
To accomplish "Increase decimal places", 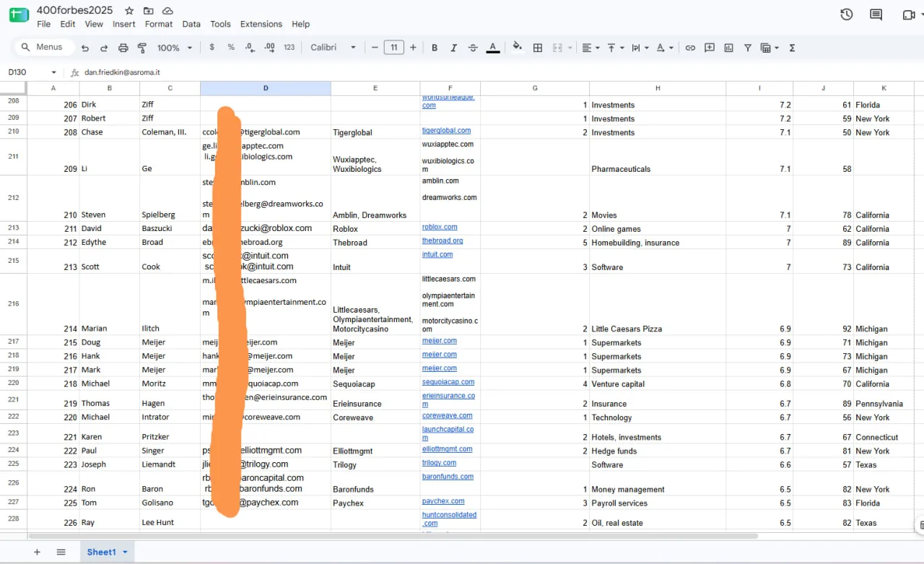I will pyautogui.click(x=269, y=48).
